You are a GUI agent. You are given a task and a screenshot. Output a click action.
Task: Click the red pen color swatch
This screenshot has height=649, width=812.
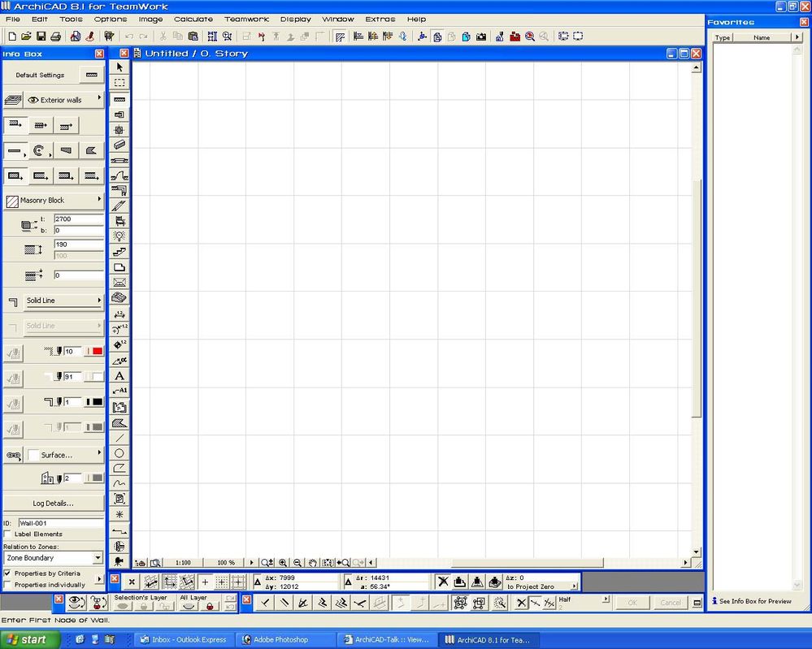click(x=98, y=353)
